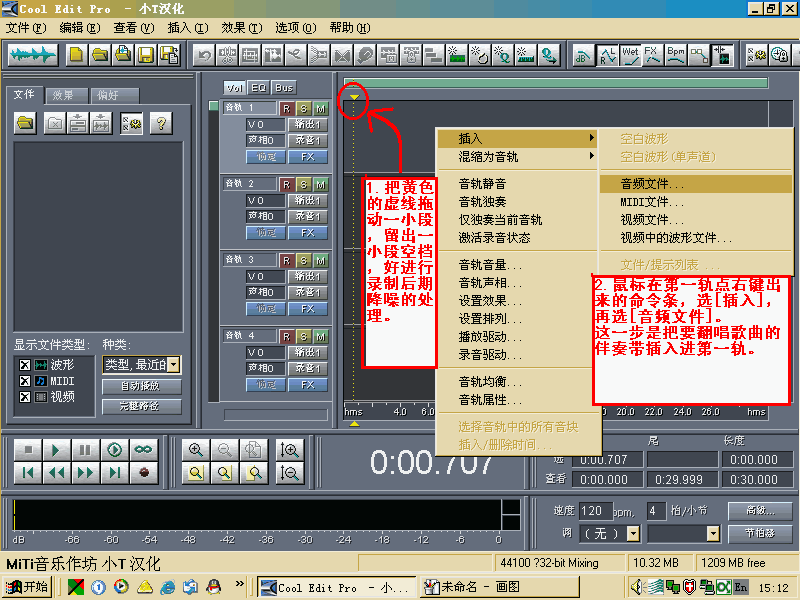800x600 pixels.
Task: Click the Fast Forward transport button
Action: [85, 473]
